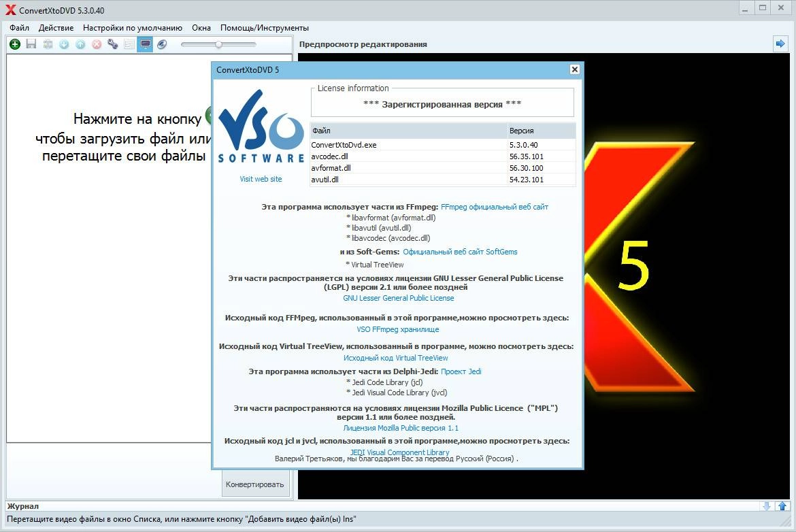Open the Действие menu
The height and width of the screenshot is (532, 796).
[x=56, y=28]
